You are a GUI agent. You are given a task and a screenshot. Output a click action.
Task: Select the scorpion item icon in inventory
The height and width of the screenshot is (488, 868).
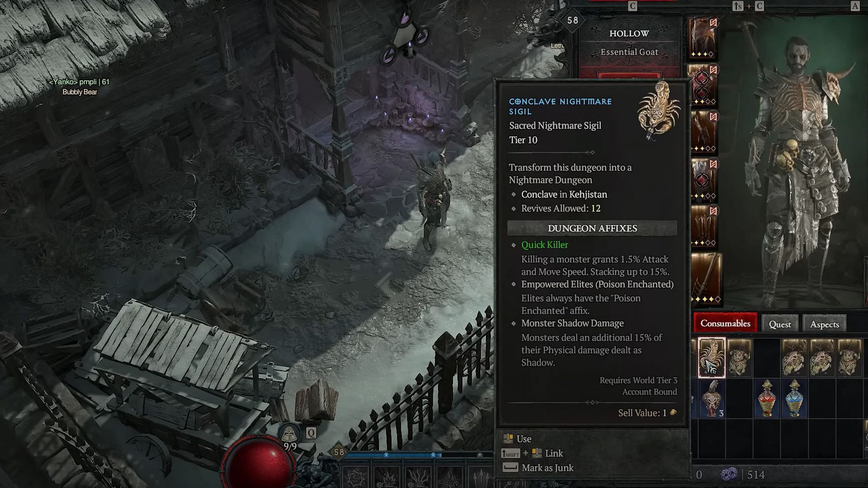pyautogui.click(x=712, y=357)
